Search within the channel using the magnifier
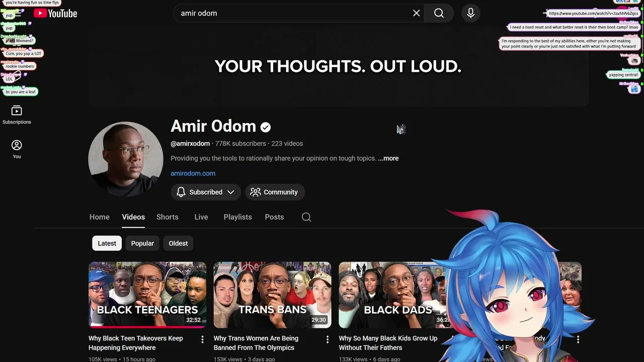644x362 pixels. point(306,217)
